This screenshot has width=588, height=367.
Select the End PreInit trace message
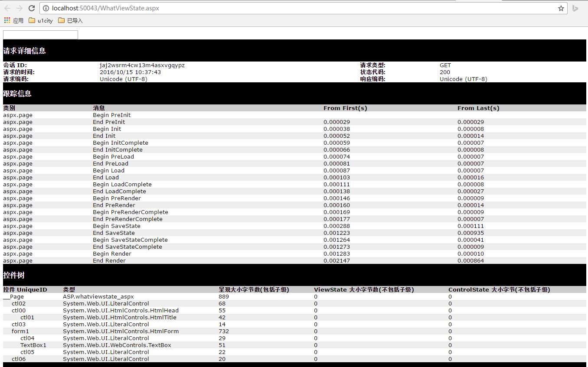[x=109, y=122]
